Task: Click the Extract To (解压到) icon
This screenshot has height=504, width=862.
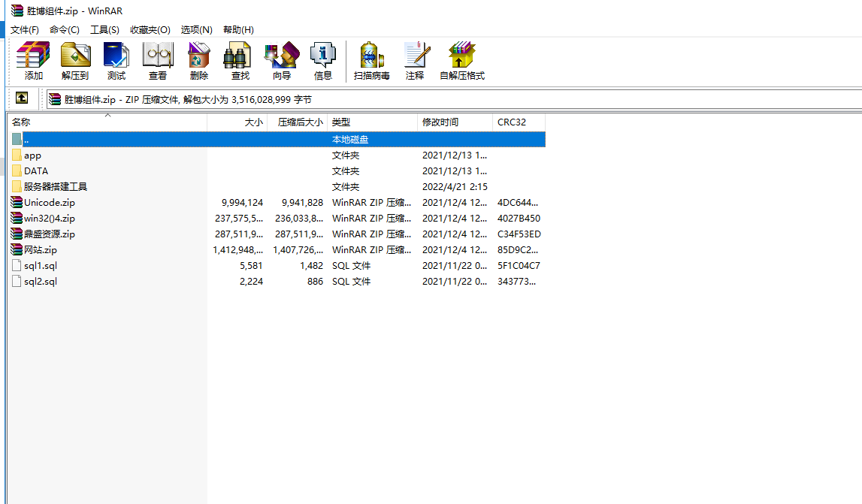Action: pos(75,60)
